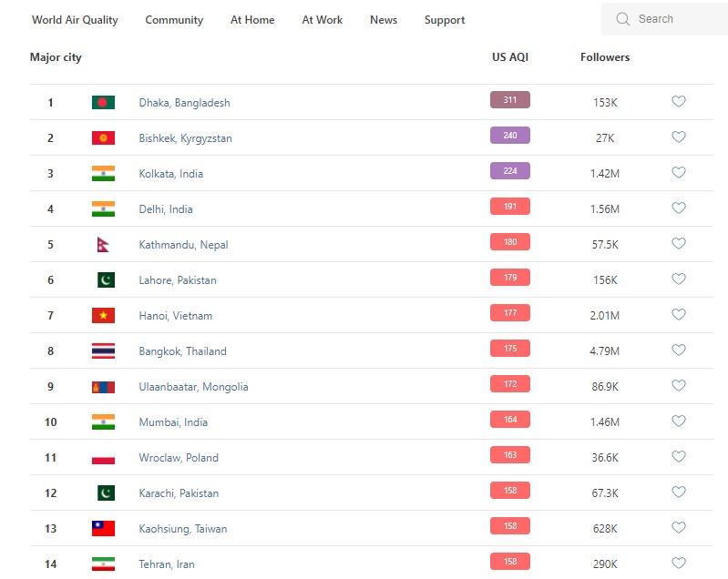Go to the At Home menu
The height and width of the screenshot is (579, 728).
[252, 20]
